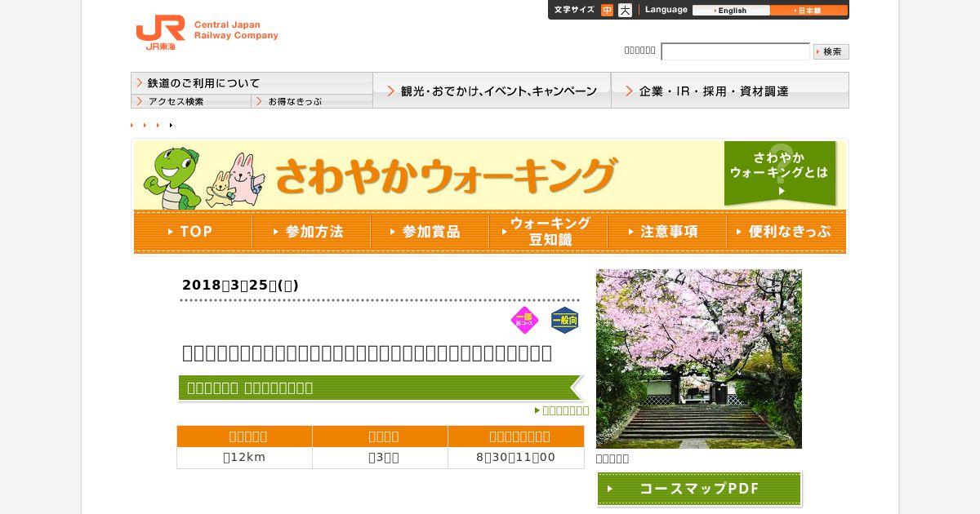Focus the site search input field
This screenshot has width=980, height=514.
click(735, 51)
